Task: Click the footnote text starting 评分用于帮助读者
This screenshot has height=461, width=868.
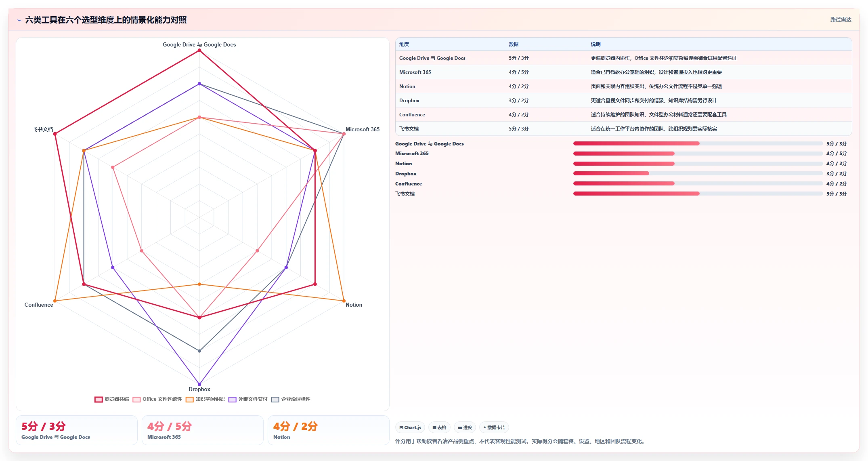Action: [x=521, y=441]
